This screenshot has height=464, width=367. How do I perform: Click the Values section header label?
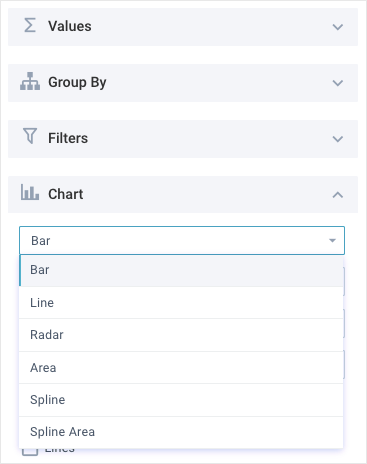tap(70, 26)
